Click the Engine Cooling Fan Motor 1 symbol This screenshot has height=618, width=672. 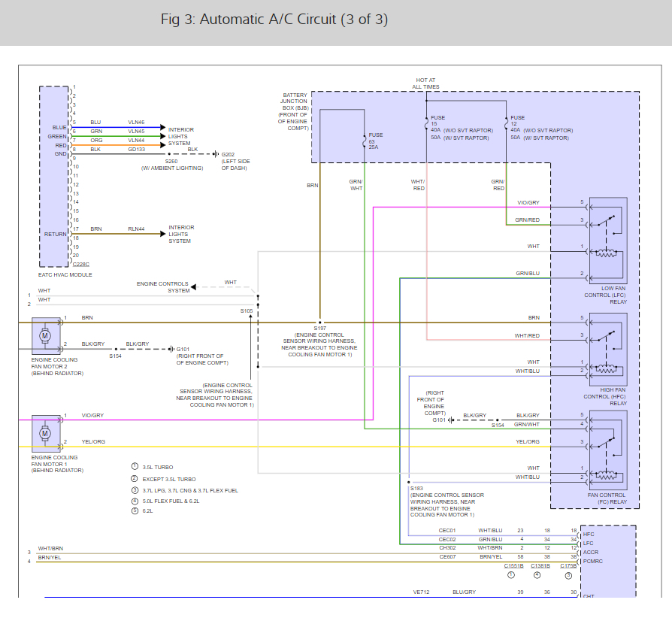pyautogui.click(x=44, y=432)
